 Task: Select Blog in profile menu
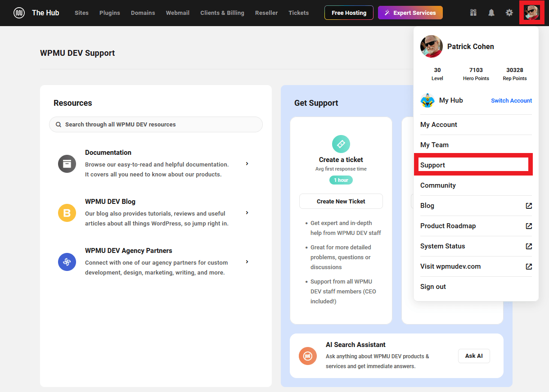(x=476, y=206)
